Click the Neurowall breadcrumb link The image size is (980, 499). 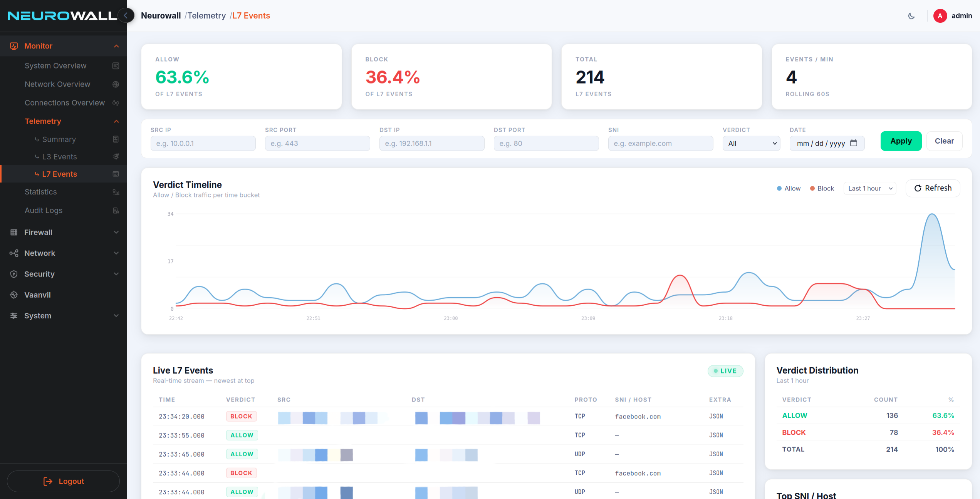[x=161, y=16]
